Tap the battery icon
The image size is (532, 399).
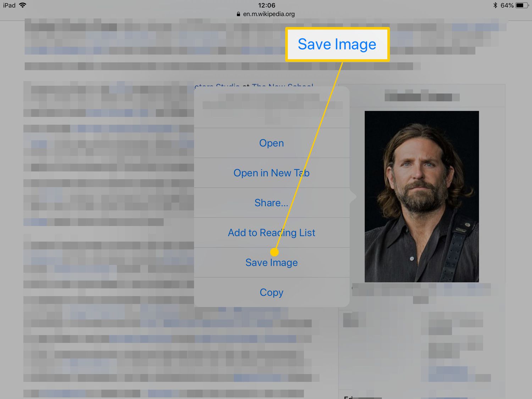(x=522, y=5)
